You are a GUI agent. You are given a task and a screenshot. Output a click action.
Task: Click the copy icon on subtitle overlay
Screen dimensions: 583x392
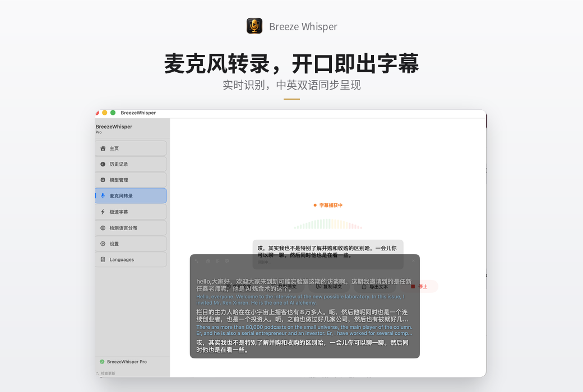[x=208, y=261]
